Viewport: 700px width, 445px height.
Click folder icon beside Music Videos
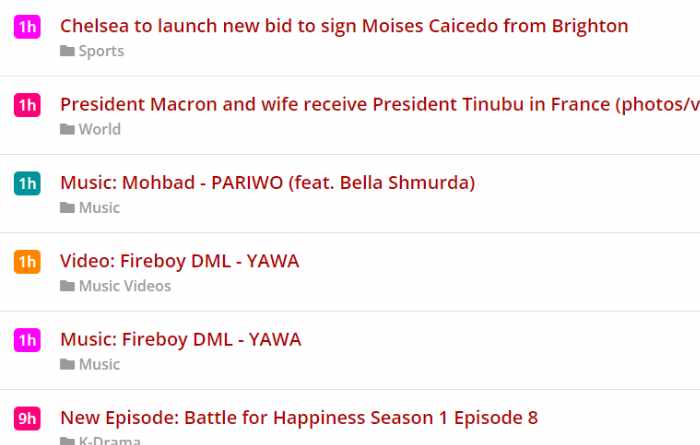click(67, 286)
